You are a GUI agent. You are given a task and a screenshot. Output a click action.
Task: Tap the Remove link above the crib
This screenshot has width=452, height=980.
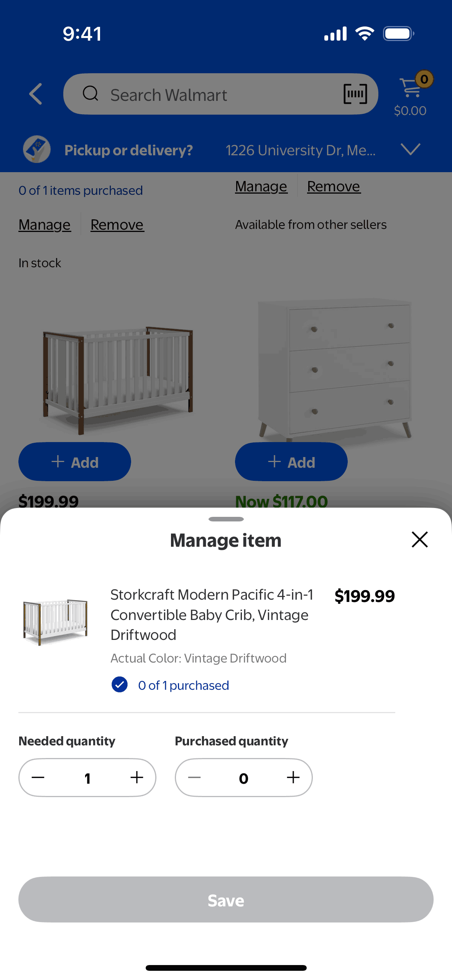click(117, 225)
